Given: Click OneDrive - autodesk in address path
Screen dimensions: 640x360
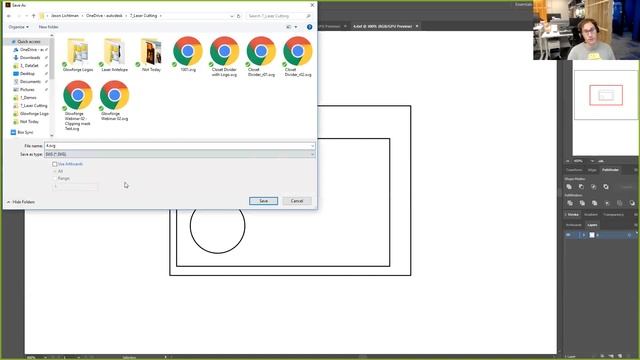Looking at the screenshot, I should pos(104,16).
